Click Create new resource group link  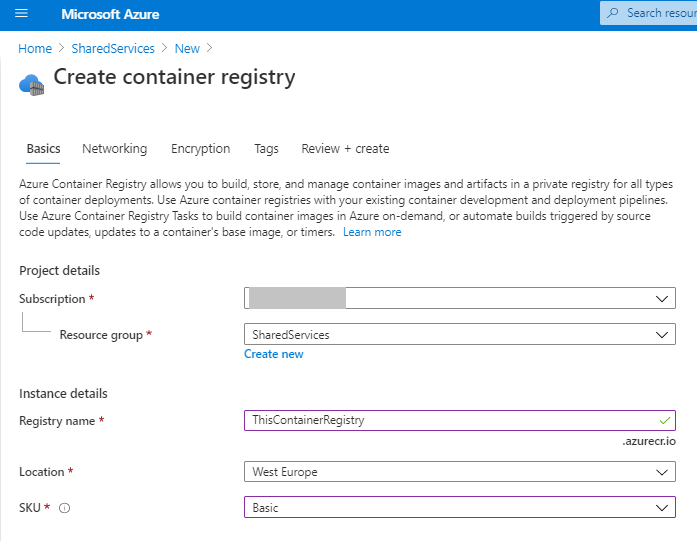(x=274, y=354)
